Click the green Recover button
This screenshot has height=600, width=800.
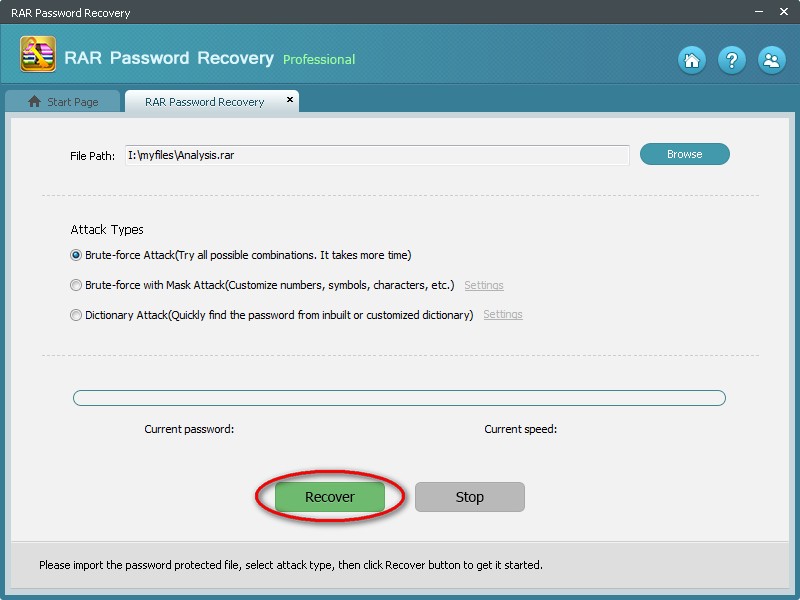tap(330, 497)
